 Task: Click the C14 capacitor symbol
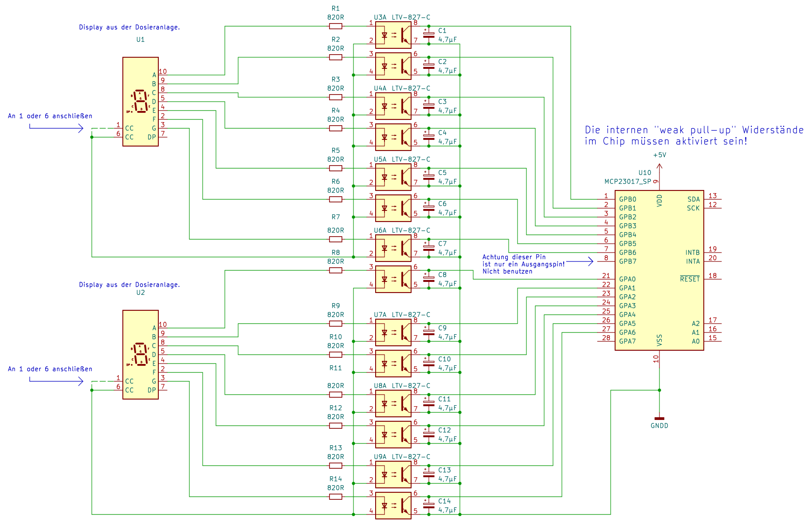coord(429,506)
